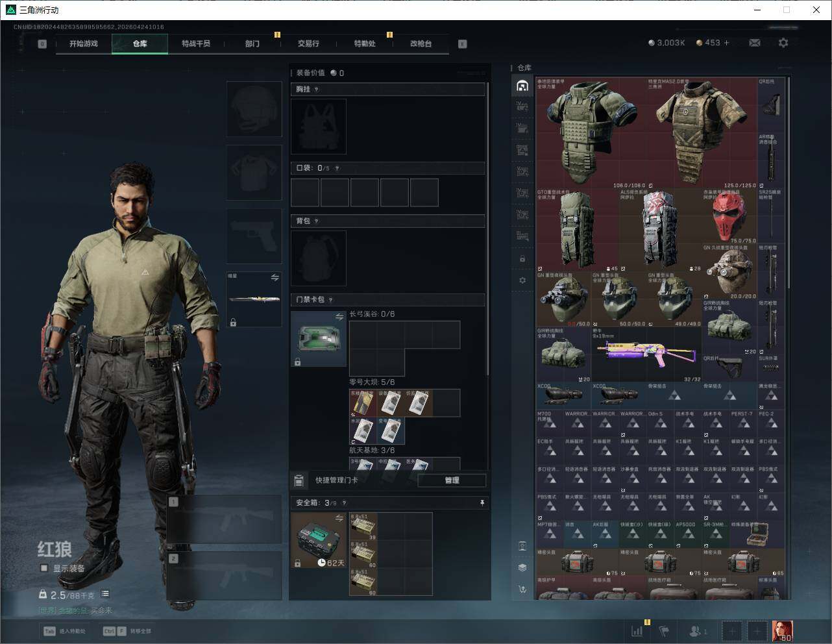Viewport: 832px width, 644px height.
Task: Select the ALS backpack with red pattern
Action: coord(660,230)
